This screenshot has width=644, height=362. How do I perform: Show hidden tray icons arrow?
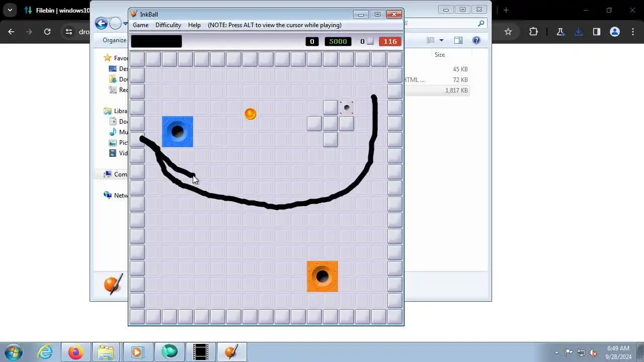[556, 352]
